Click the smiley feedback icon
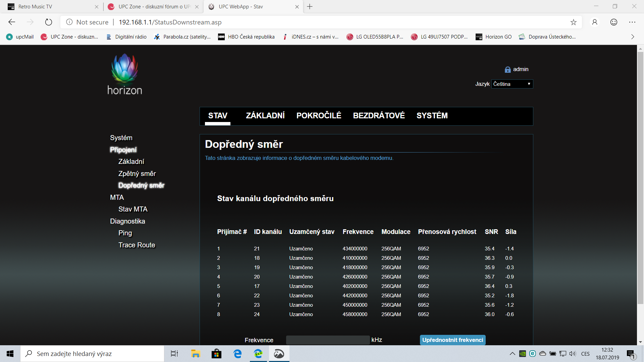644x362 pixels. tap(614, 22)
